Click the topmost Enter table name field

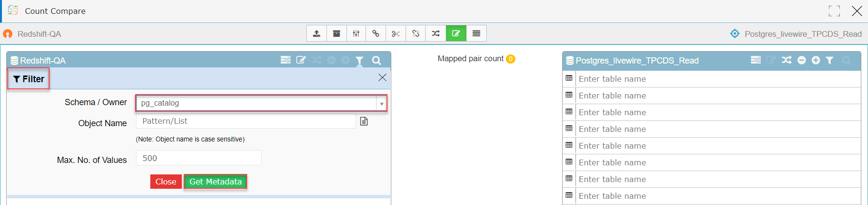pos(718,79)
